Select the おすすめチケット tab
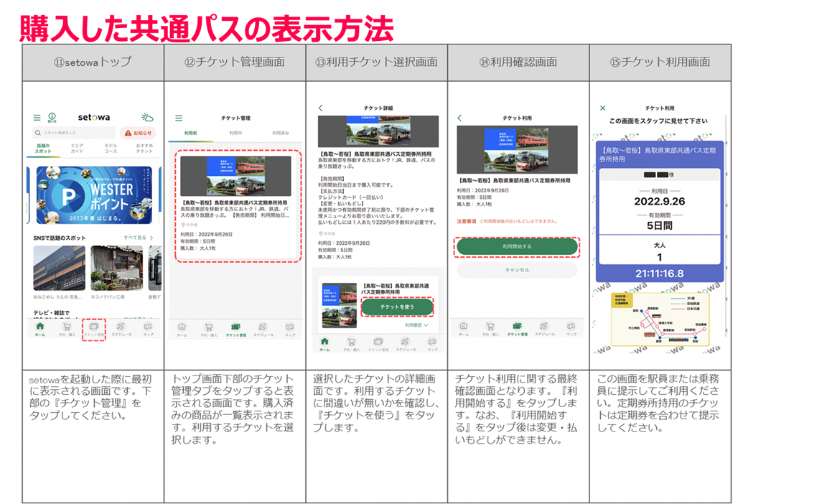This screenshot has height=504, width=827. click(x=144, y=148)
